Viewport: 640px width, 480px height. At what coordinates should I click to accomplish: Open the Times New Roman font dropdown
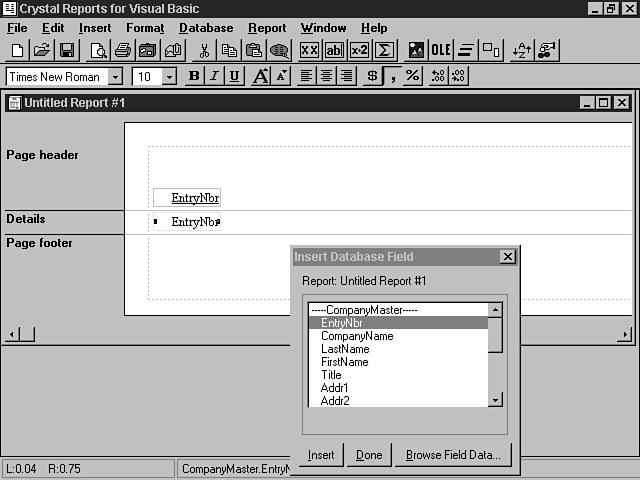pos(115,77)
